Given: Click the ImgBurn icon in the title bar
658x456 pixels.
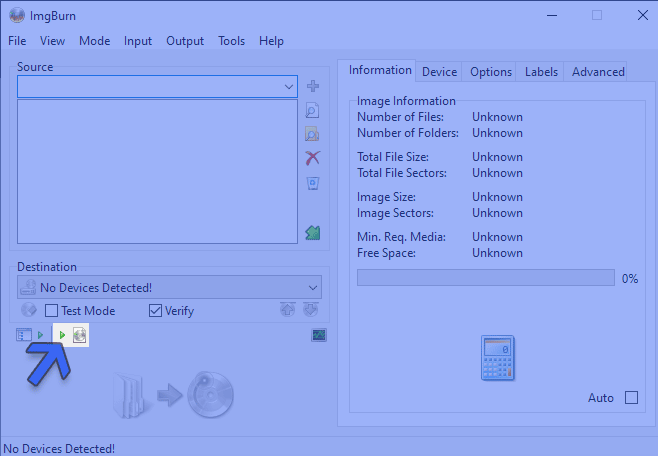Looking at the screenshot, I should click(17, 16).
